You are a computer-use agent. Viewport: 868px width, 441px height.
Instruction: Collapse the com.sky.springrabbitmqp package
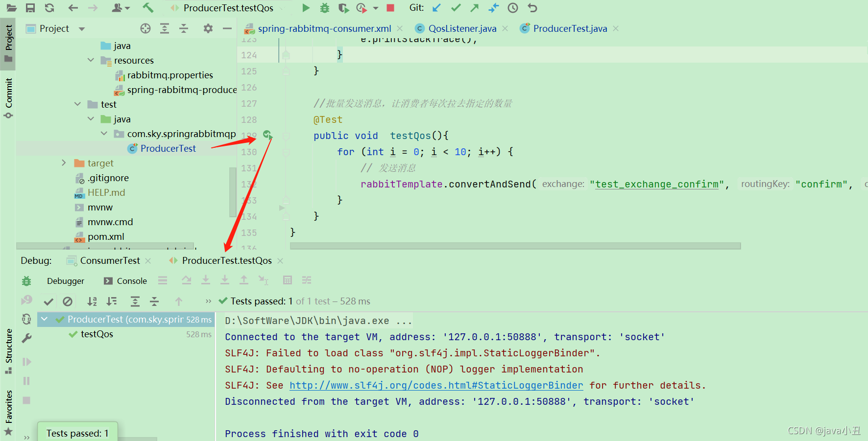[104, 134]
